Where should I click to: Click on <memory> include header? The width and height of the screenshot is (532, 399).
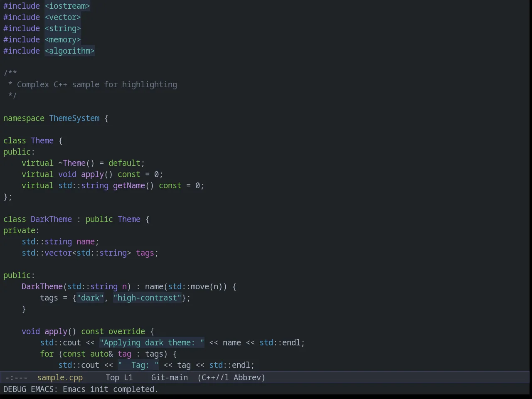(x=63, y=39)
